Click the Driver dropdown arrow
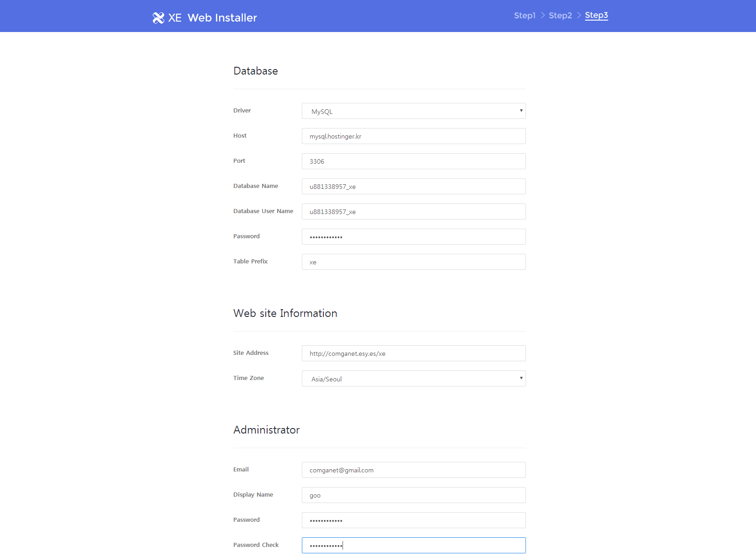This screenshot has height=557, width=756. coord(521,111)
